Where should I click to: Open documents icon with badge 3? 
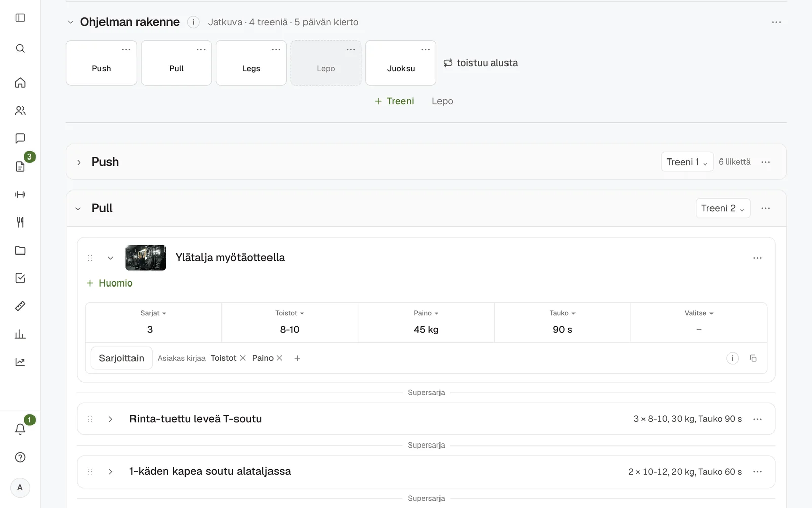coord(20,166)
